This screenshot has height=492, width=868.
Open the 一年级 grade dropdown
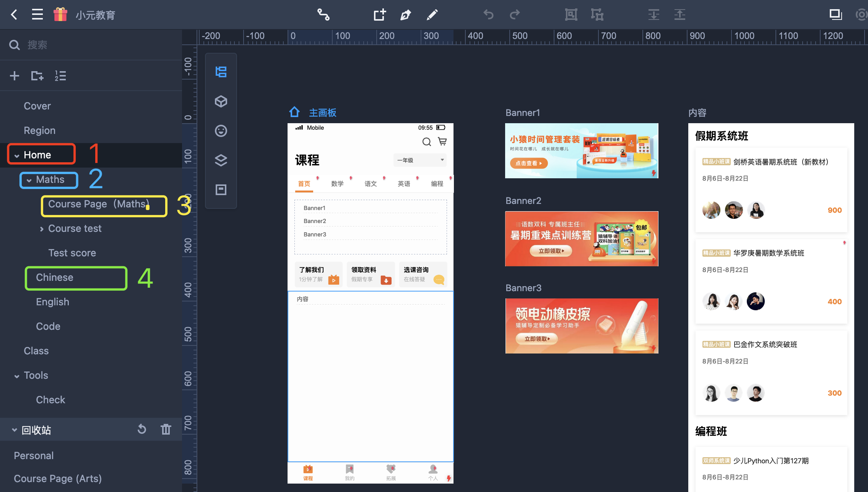[x=420, y=160]
